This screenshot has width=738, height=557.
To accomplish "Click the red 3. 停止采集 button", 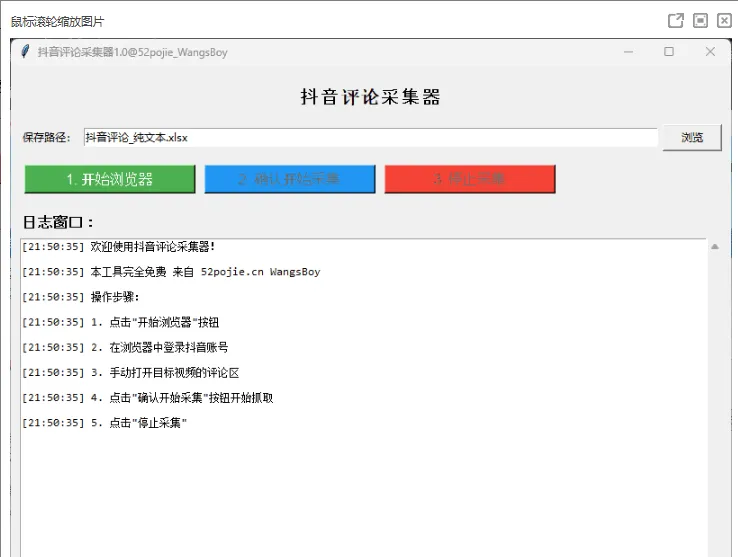I will (x=470, y=179).
